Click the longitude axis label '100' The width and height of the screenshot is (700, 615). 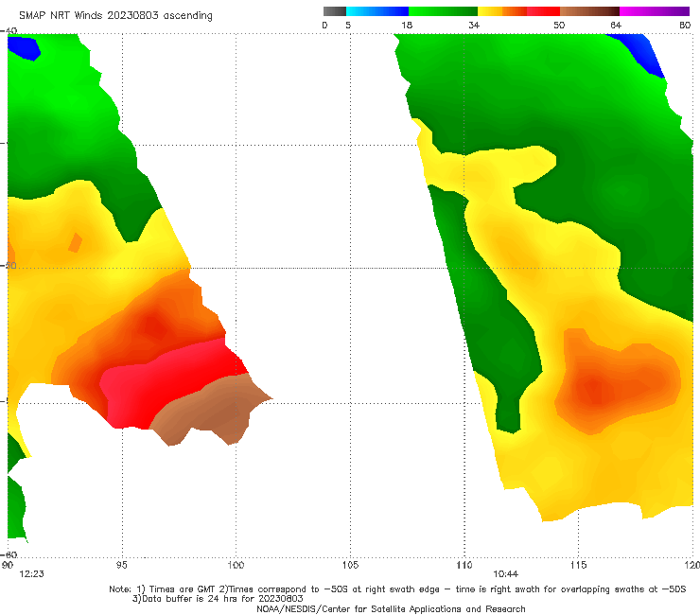[236, 565]
